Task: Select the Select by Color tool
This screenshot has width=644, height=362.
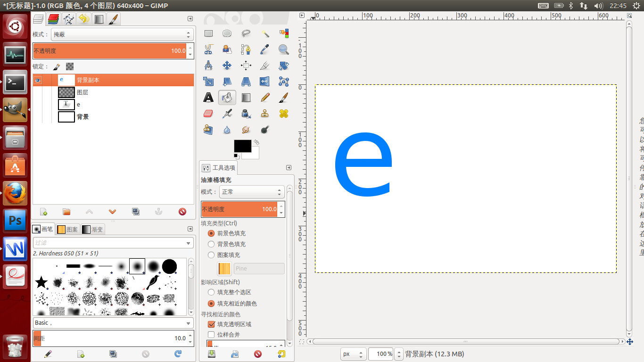Action: click(283, 33)
